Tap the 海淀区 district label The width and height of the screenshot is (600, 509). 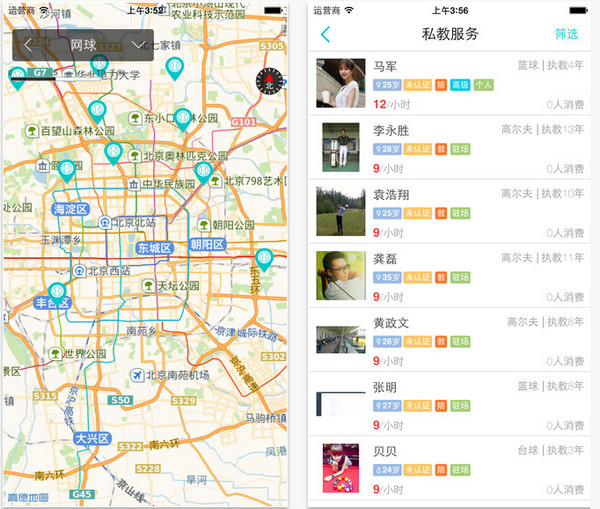pos(70,209)
